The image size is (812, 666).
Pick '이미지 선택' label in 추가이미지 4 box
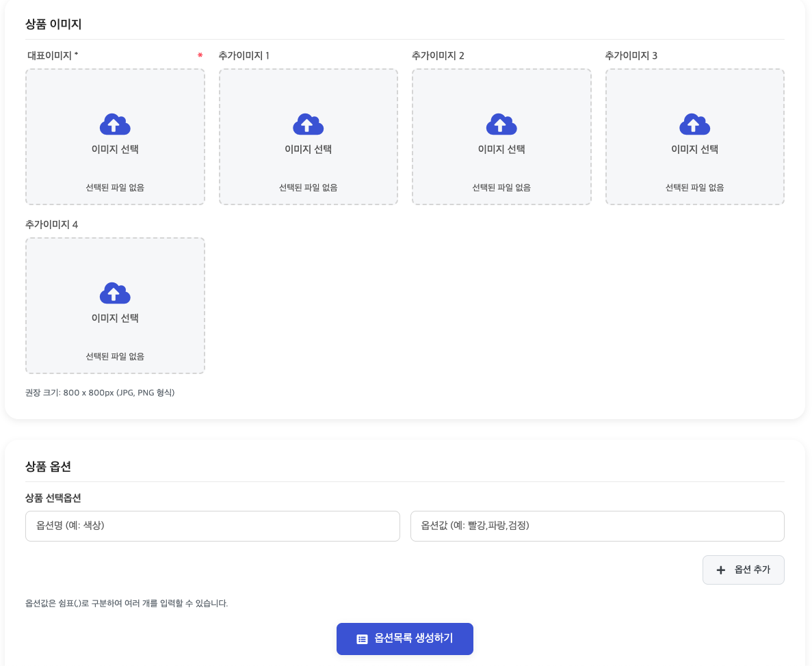115,318
